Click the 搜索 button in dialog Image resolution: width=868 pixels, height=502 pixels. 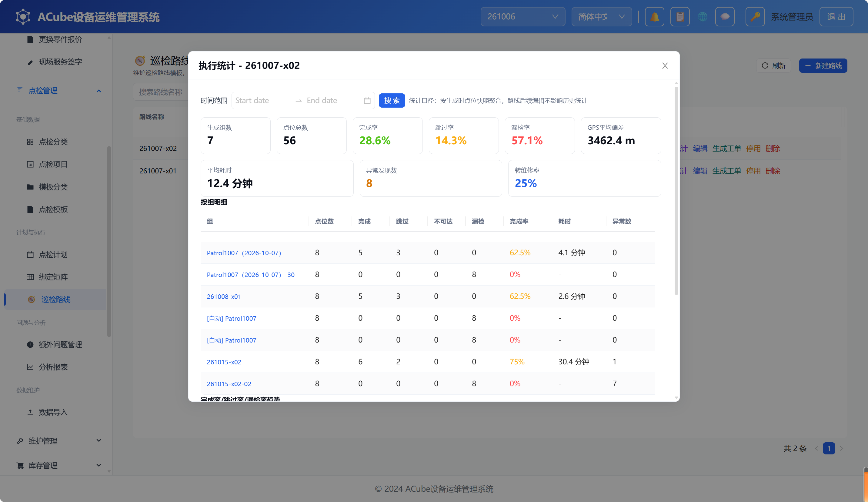[392, 101]
